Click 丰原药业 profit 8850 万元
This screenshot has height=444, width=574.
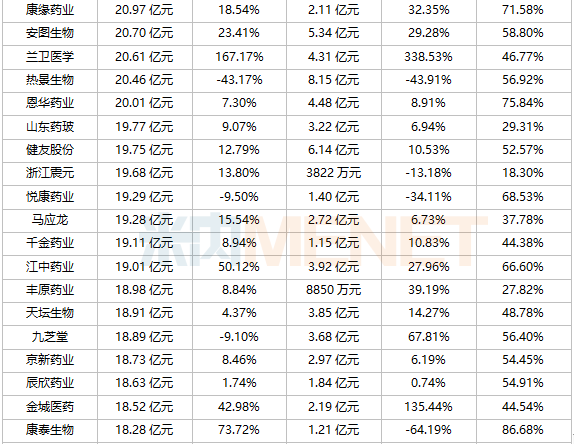pos(333,290)
